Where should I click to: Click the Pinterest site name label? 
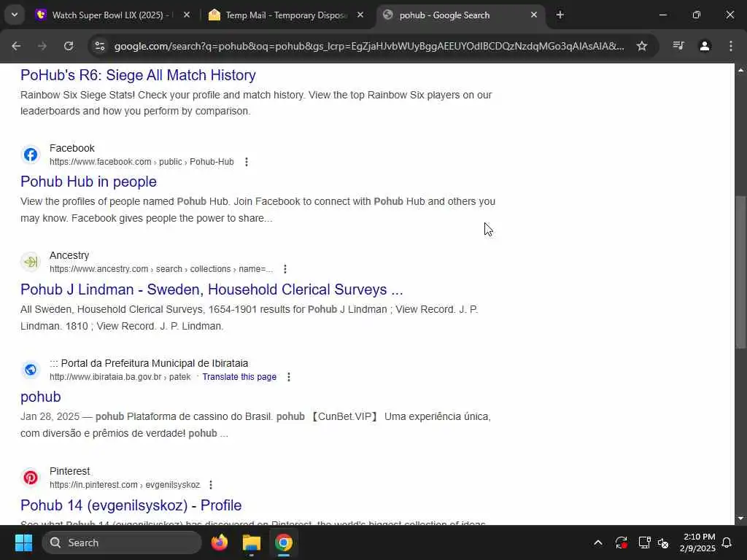[69, 471]
